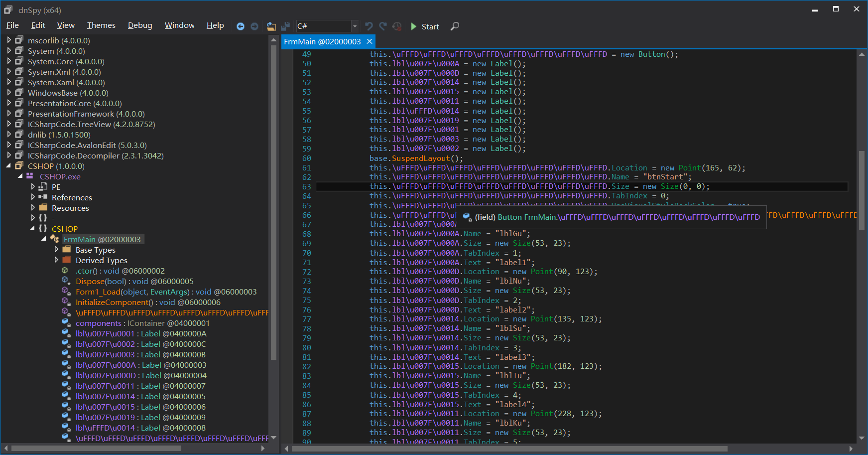The width and height of the screenshot is (868, 455).
Task: Open the C# language dropdown
Action: [x=355, y=26]
